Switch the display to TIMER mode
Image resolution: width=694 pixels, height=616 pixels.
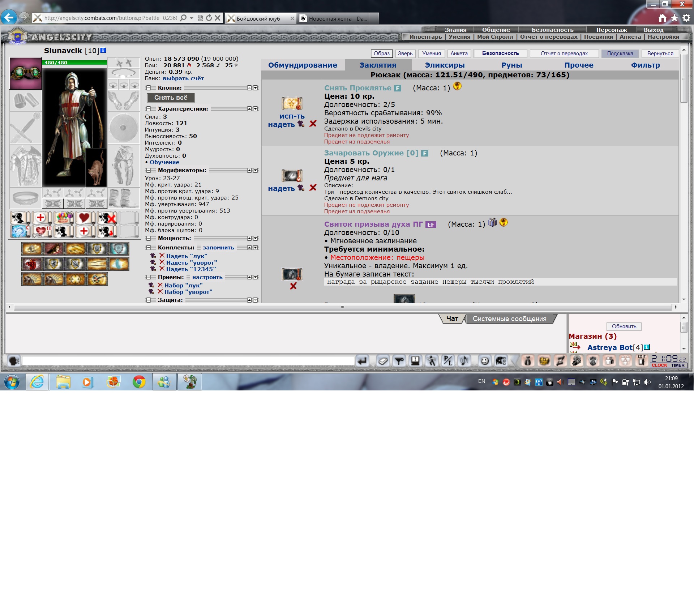(678, 365)
